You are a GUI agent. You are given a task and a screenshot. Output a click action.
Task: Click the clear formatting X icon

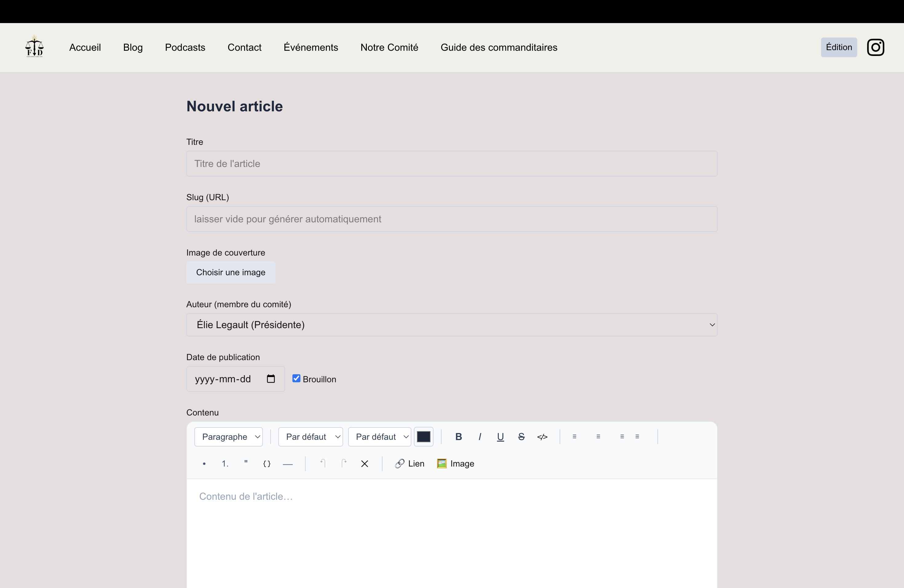pos(364,464)
